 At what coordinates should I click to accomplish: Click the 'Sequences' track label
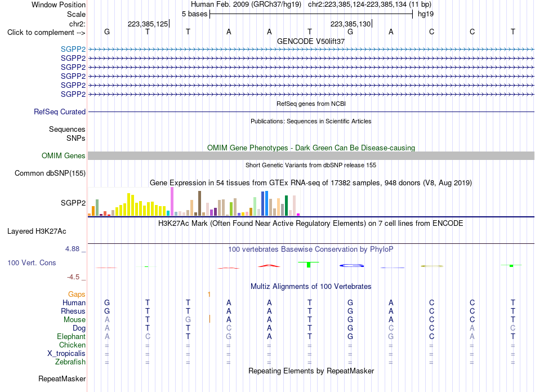(x=67, y=130)
